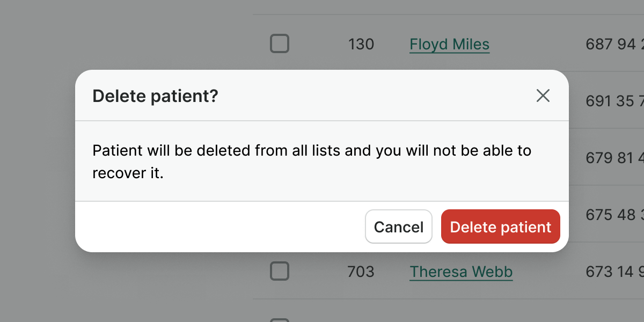Click the phone number starting 691 35
The height and width of the screenshot is (322, 644).
tap(614, 101)
